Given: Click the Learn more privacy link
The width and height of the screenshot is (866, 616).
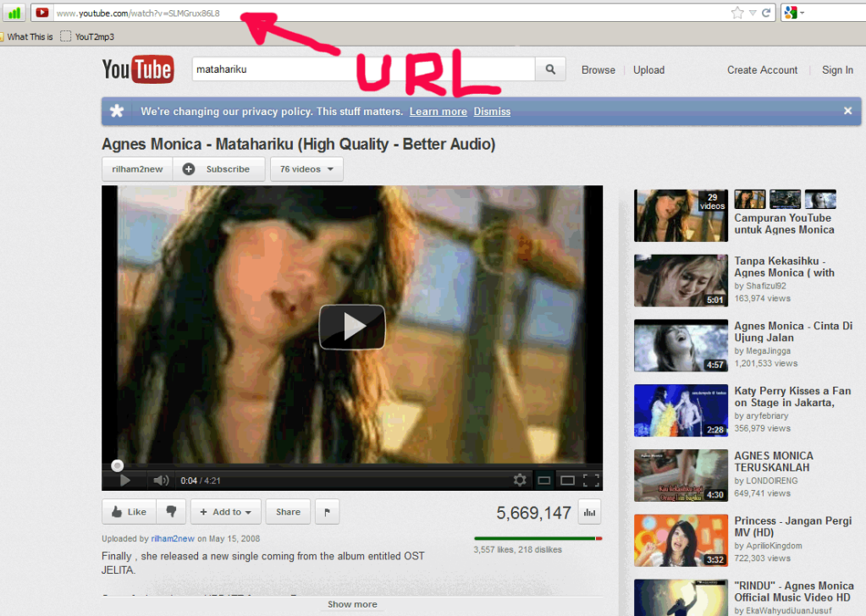Looking at the screenshot, I should pyautogui.click(x=438, y=112).
